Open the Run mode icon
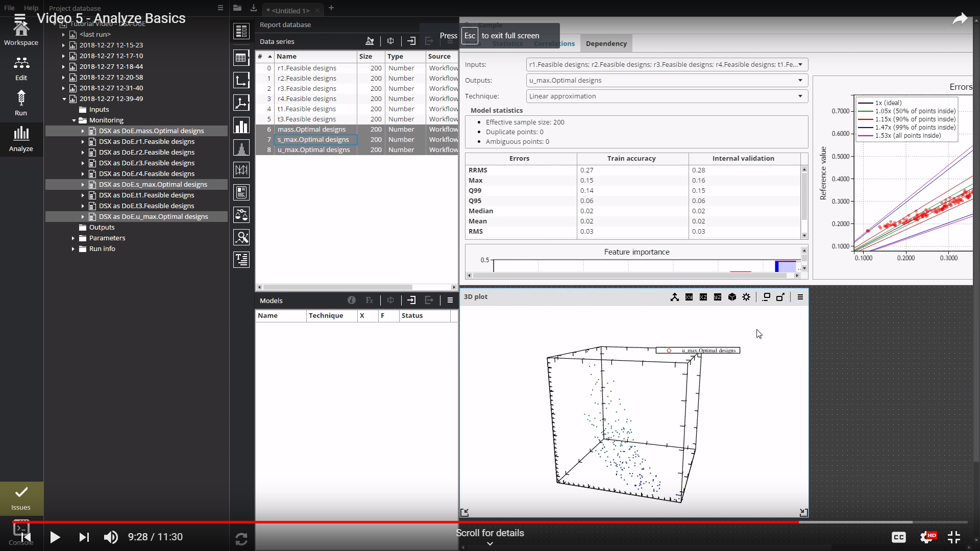Viewport: 980px width, 551px height. click(21, 104)
